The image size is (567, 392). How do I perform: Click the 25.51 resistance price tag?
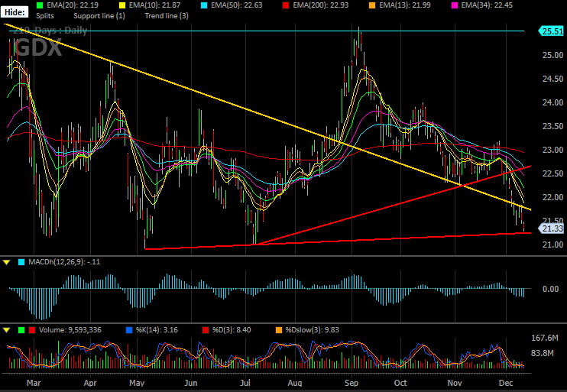[x=551, y=31]
